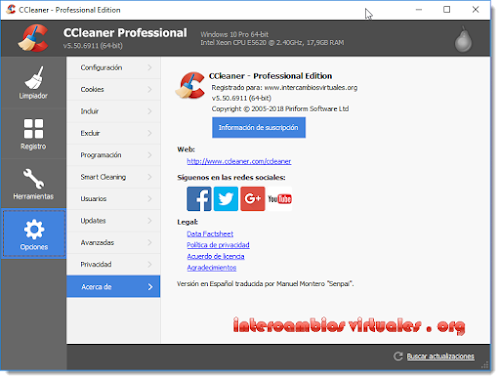500x380 pixels.
Task: Open the YouTube social channel
Action: tap(280, 199)
